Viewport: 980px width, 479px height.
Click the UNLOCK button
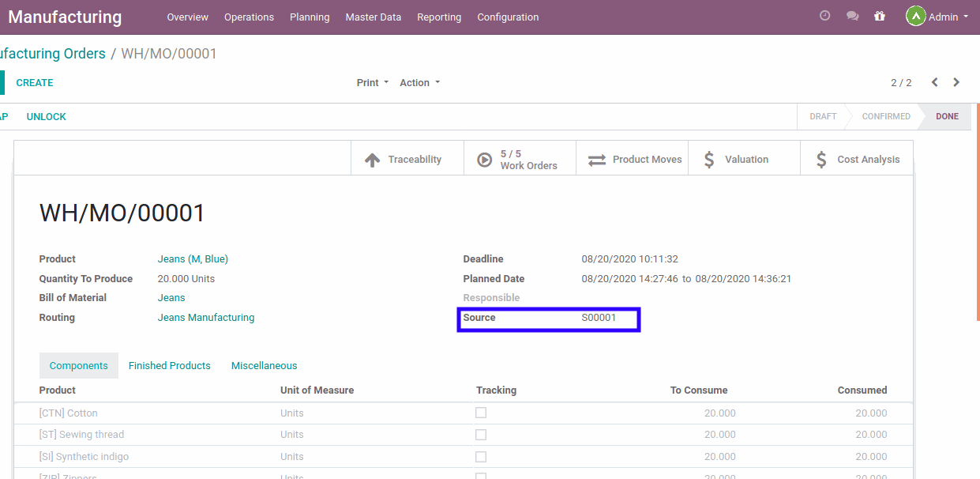coord(46,116)
